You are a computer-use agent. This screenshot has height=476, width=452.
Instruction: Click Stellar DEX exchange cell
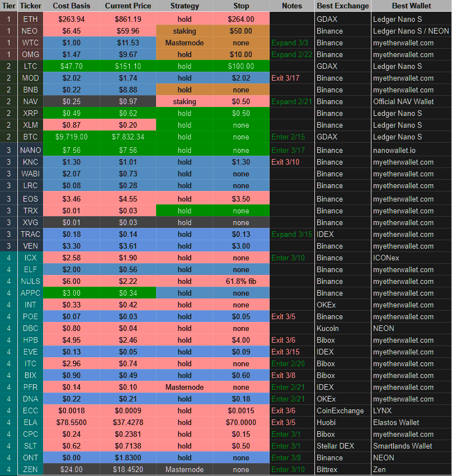coord(342,446)
